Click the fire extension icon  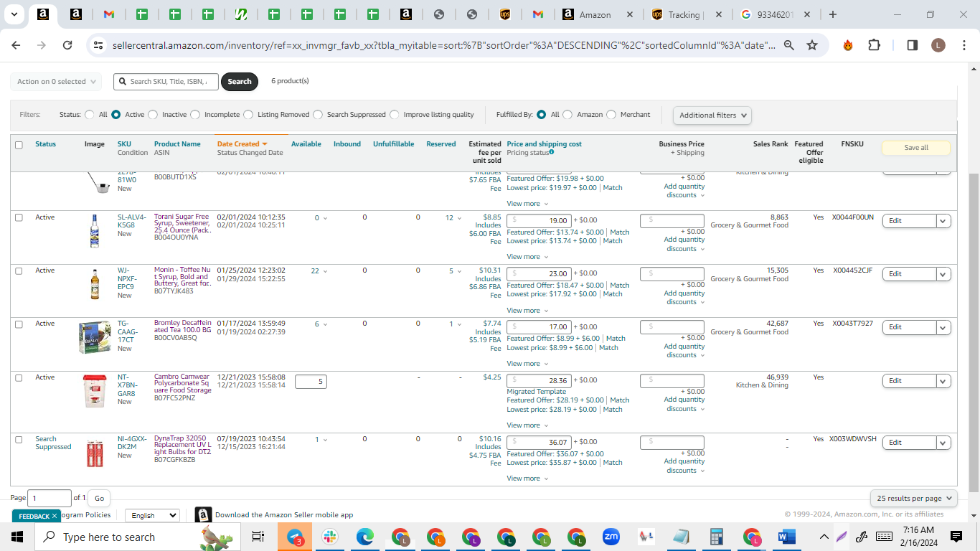click(x=848, y=45)
